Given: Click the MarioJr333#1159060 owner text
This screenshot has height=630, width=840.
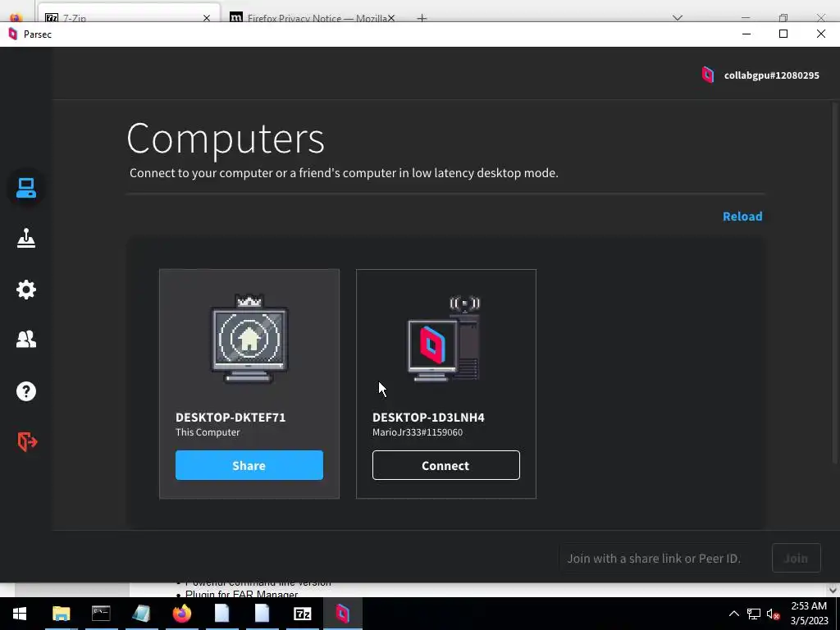Looking at the screenshot, I should click(418, 432).
